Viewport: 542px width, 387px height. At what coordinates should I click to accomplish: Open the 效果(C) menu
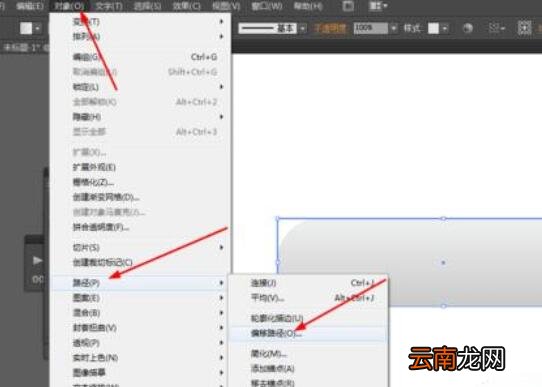[x=187, y=6]
